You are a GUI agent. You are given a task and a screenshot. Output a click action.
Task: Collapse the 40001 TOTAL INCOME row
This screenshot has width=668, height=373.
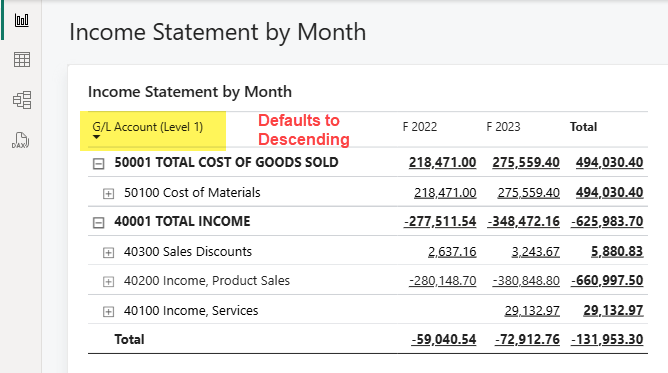[x=98, y=222]
